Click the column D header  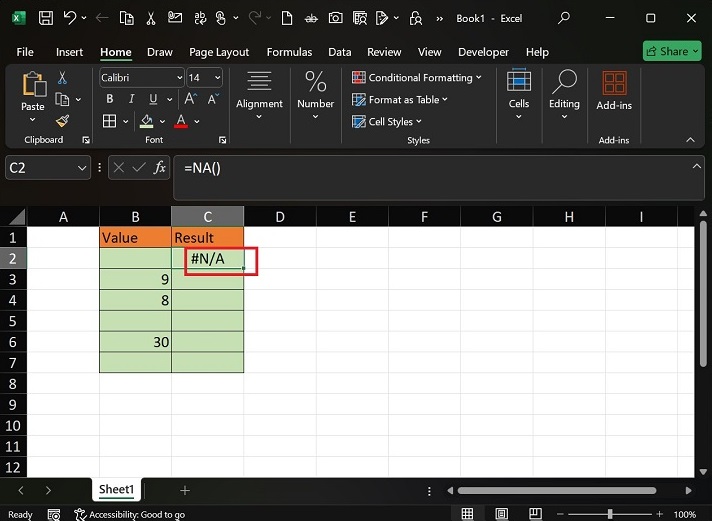(x=280, y=217)
